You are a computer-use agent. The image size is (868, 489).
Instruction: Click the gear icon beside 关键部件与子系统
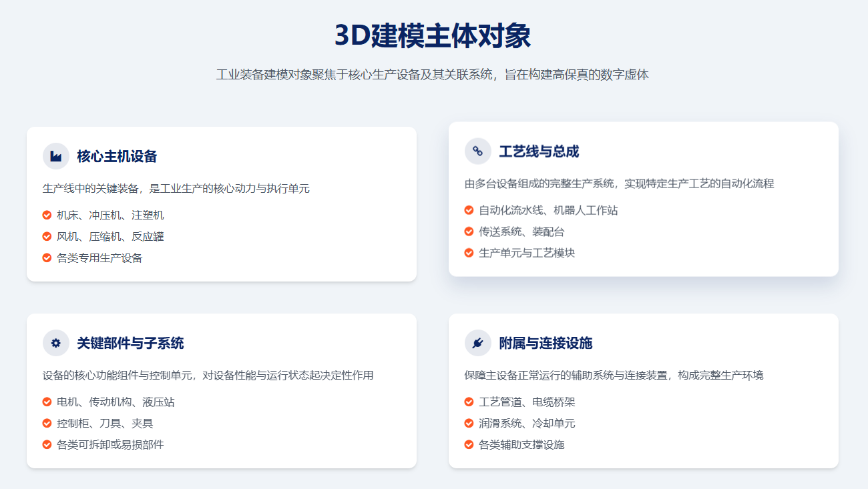(x=56, y=343)
